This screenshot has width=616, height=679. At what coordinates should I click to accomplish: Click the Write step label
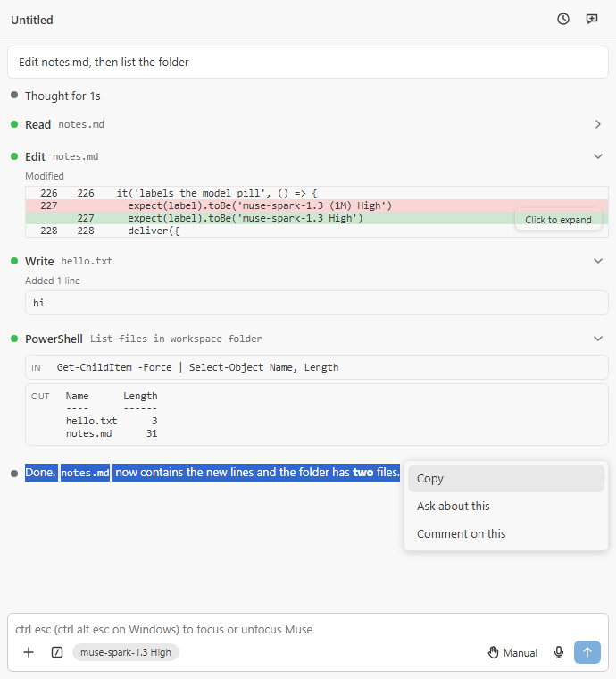coord(39,261)
